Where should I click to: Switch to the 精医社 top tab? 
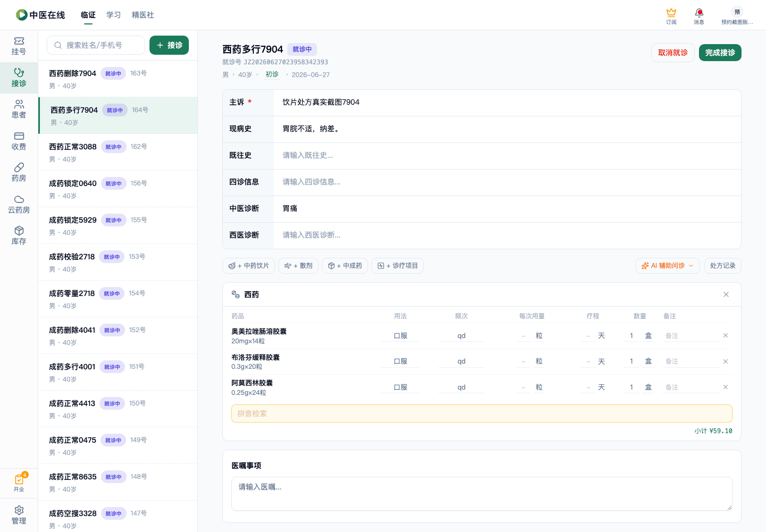click(143, 15)
